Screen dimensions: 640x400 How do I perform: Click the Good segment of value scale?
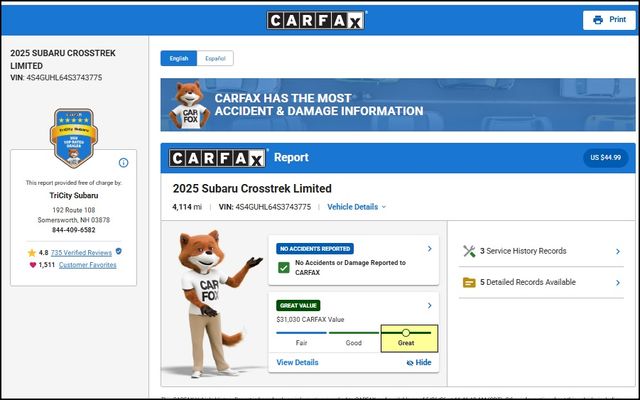pyautogui.click(x=353, y=338)
